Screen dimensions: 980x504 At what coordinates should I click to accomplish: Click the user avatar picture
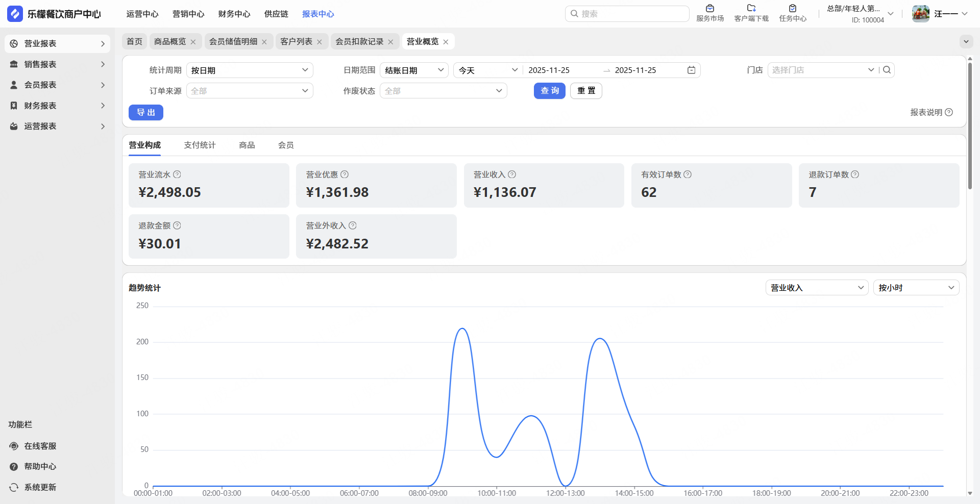tap(921, 14)
